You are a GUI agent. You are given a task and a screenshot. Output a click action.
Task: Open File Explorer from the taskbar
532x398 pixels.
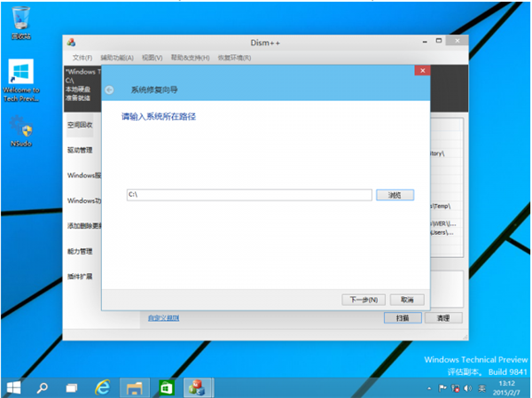coord(135,387)
